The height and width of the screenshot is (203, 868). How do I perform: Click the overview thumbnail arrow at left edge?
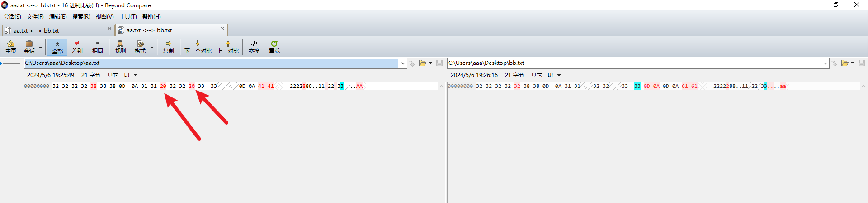click(2, 63)
